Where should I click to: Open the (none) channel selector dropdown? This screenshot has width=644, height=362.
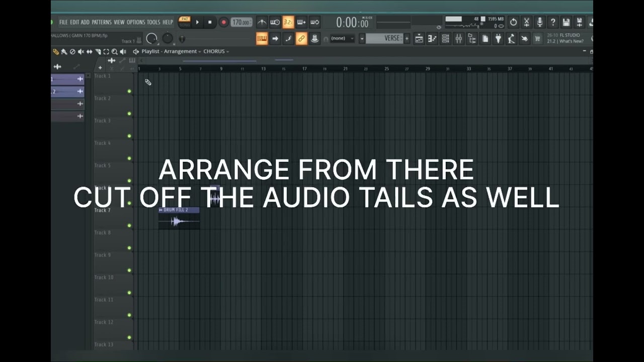click(x=342, y=38)
